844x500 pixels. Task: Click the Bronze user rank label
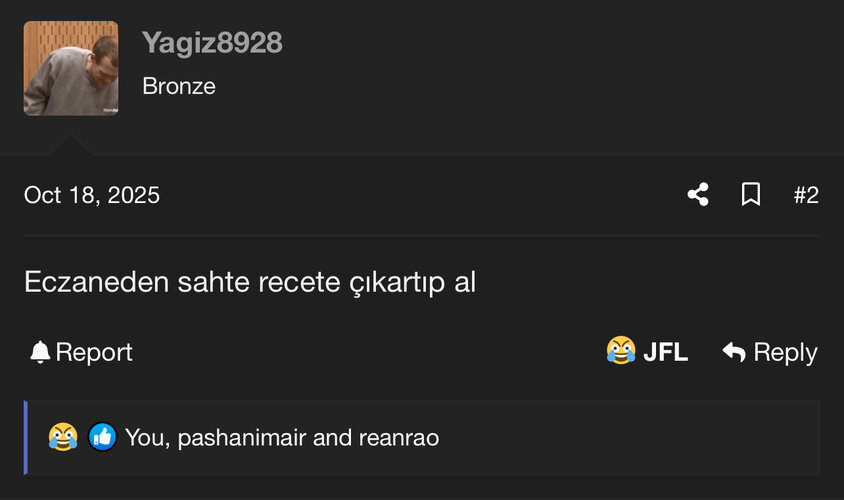click(179, 86)
